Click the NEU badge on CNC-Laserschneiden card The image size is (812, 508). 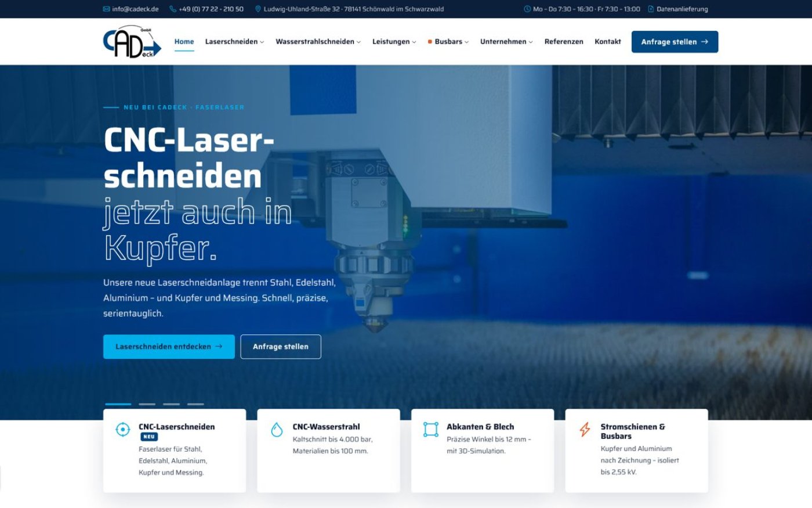tap(149, 437)
